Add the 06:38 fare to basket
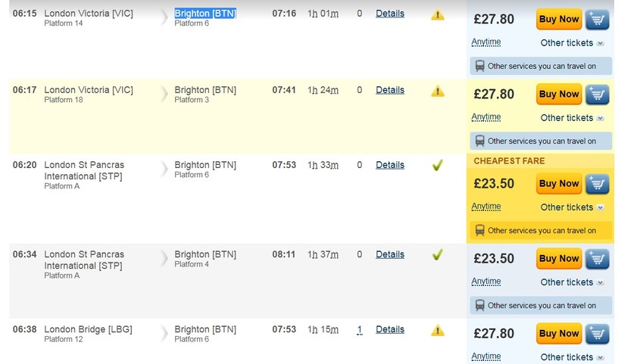The width and height of the screenshot is (621, 364). [x=598, y=334]
